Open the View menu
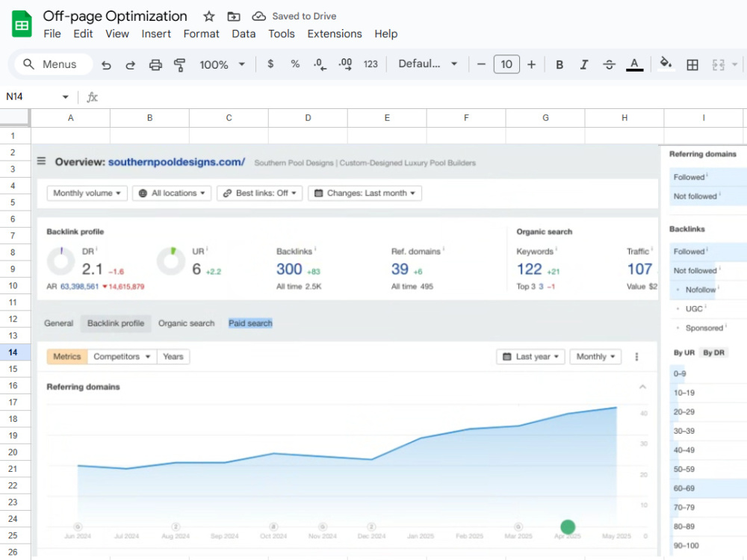 tap(117, 34)
